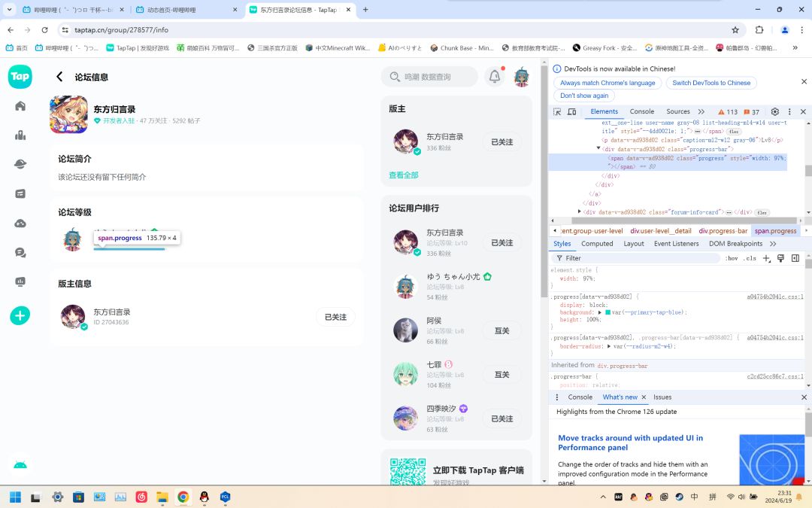This screenshot has width=812, height=508.
Task: Open the Issues drawer tab
Action: point(662,397)
